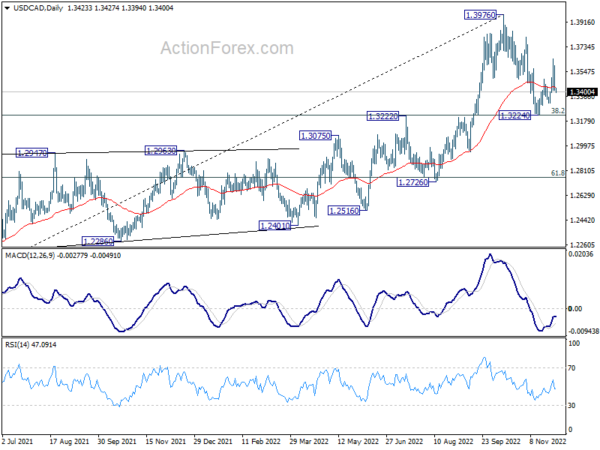This screenshot has width=600, height=450.
Task: Select the 1.25160 low price label
Action: coord(344,211)
